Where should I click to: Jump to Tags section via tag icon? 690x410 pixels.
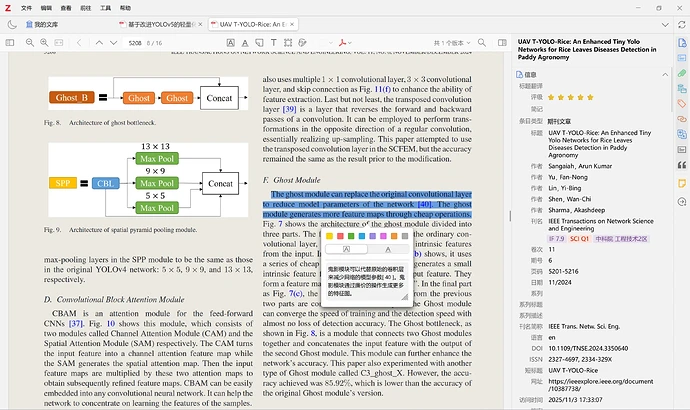(x=682, y=104)
